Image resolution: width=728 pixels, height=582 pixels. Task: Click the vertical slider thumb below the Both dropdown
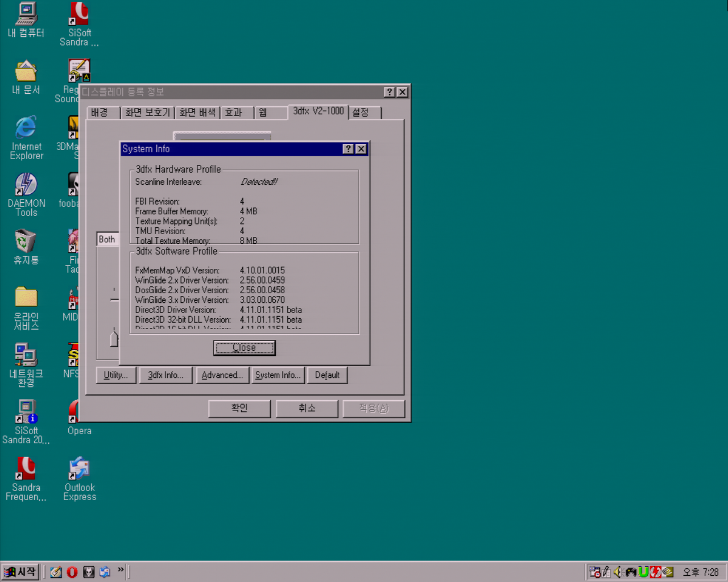click(x=114, y=339)
